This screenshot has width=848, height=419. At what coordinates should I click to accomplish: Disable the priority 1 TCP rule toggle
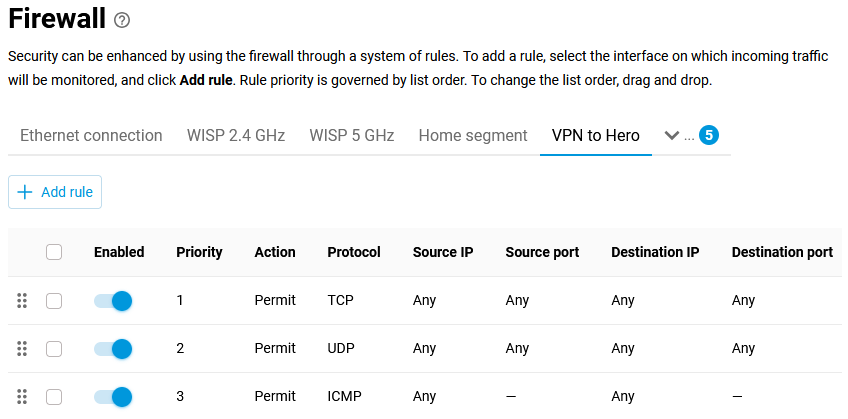[x=113, y=300]
